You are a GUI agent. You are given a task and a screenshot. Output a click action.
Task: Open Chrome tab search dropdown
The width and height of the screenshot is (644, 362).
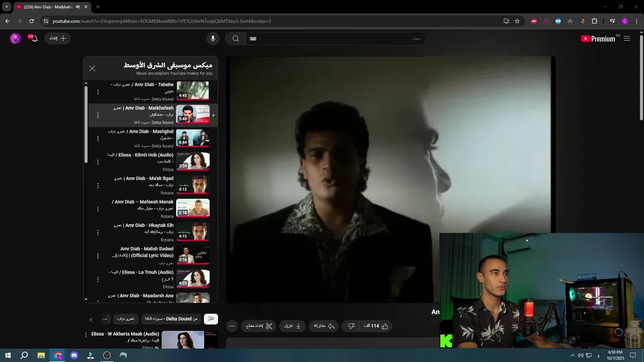pyautogui.click(x=7, y=7)
